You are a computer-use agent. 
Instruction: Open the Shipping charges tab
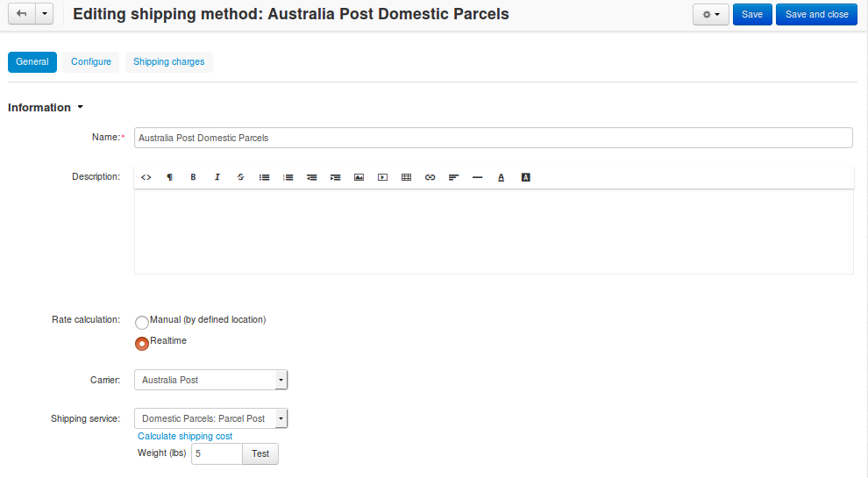pyautogui.click(x=169, y=61)
